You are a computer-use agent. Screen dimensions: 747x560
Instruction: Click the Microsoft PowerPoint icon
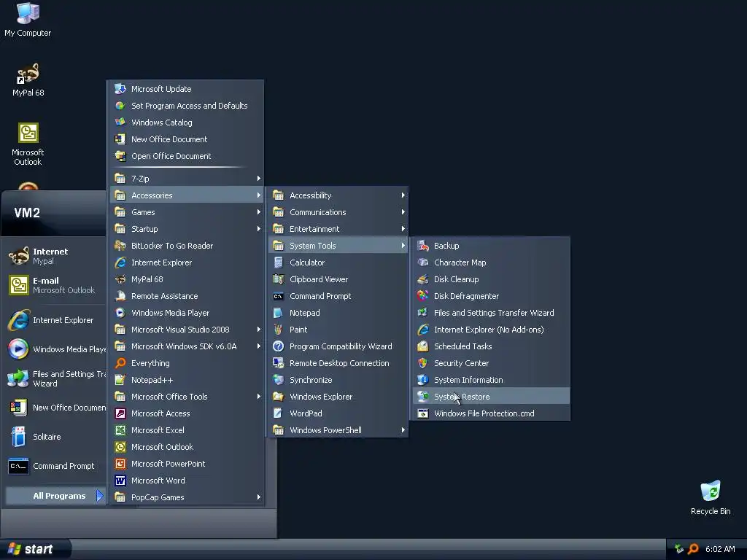[x=120, y=463]
